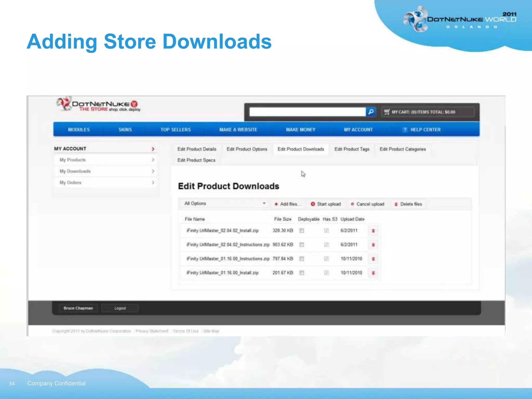
Task: Click the Start upload button
Action: click(x=326, y=204)
